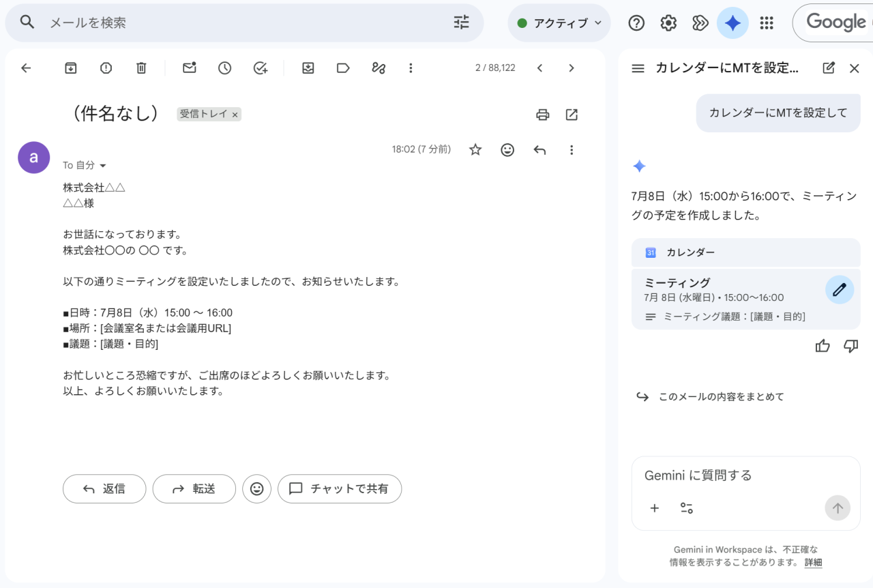Click emoji reaction button beside 転送

257,488
